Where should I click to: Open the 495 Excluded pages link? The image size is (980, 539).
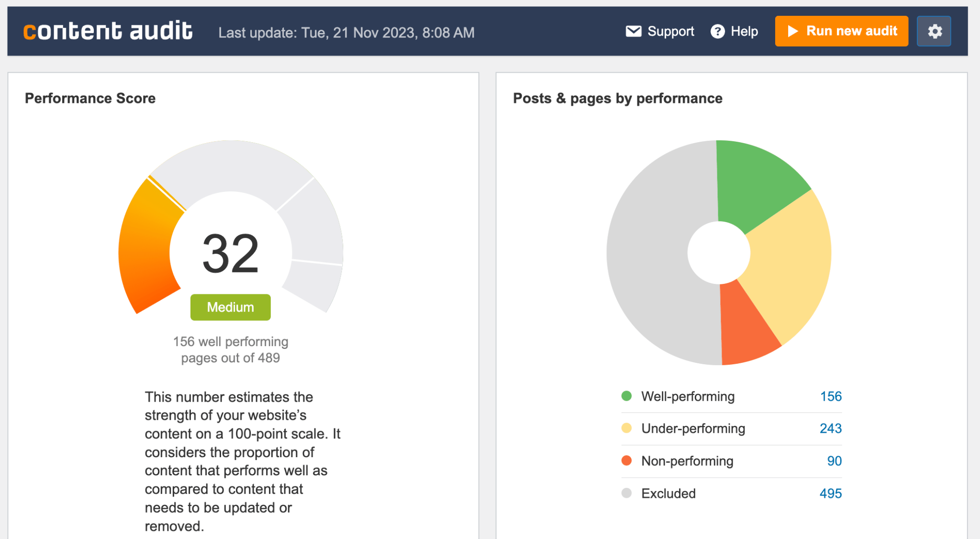831,493
